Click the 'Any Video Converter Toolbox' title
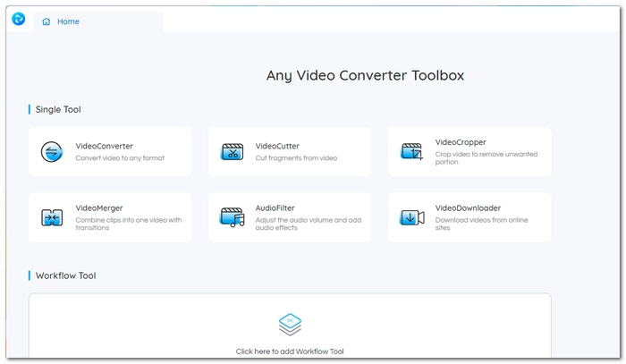The image size is (626, 364). click(x=365, y=76)
